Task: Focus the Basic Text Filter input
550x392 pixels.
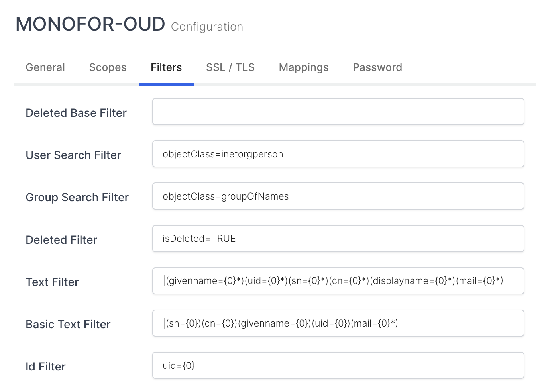Action: click(x=338, y=323)
